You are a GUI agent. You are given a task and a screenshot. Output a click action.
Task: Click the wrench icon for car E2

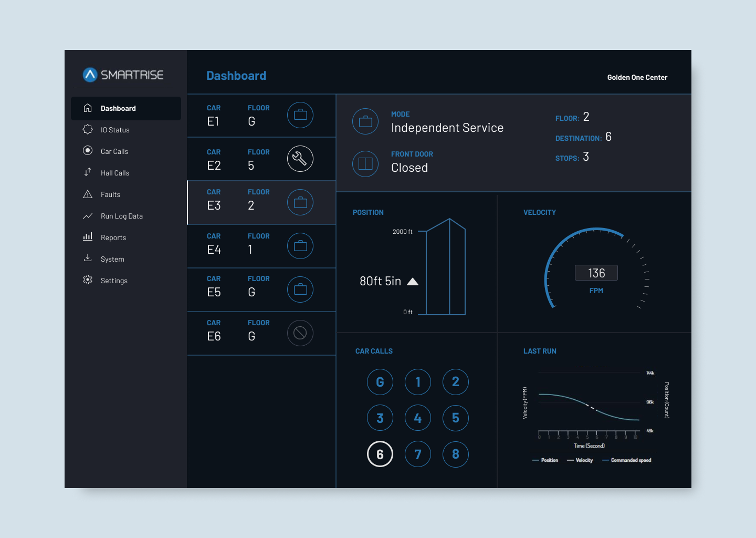coord(300,159)
